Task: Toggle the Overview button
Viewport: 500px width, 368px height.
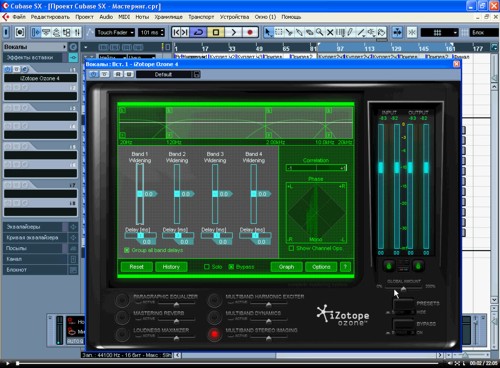Action: [56, 32]
